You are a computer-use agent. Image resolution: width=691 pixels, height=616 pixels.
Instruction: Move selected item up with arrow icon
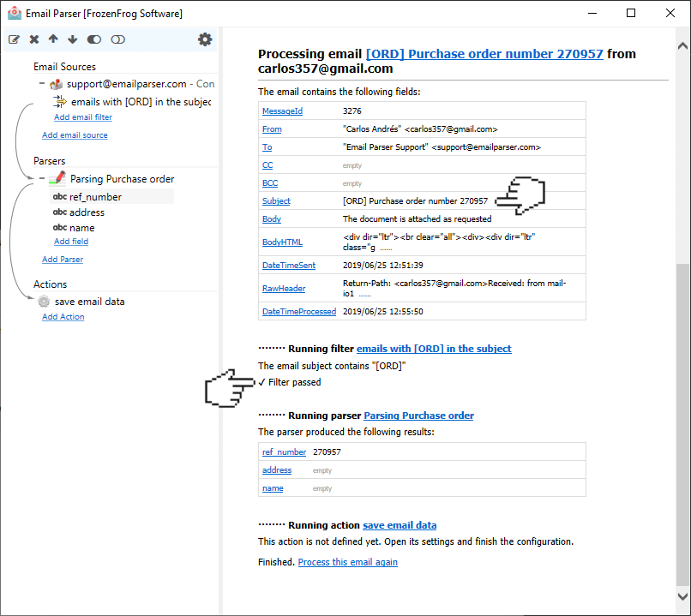[53, 39]
